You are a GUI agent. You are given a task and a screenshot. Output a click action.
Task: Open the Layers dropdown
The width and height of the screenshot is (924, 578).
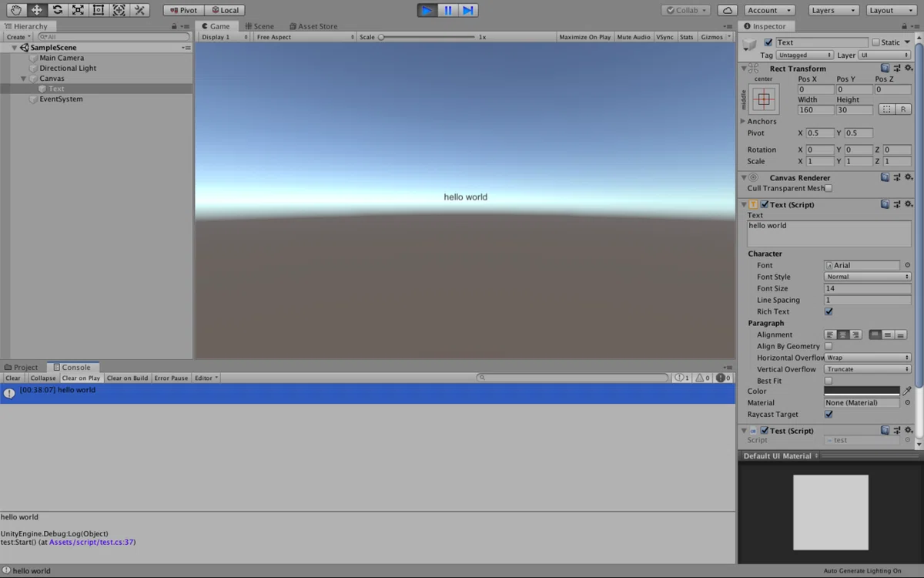coord(834,10)
